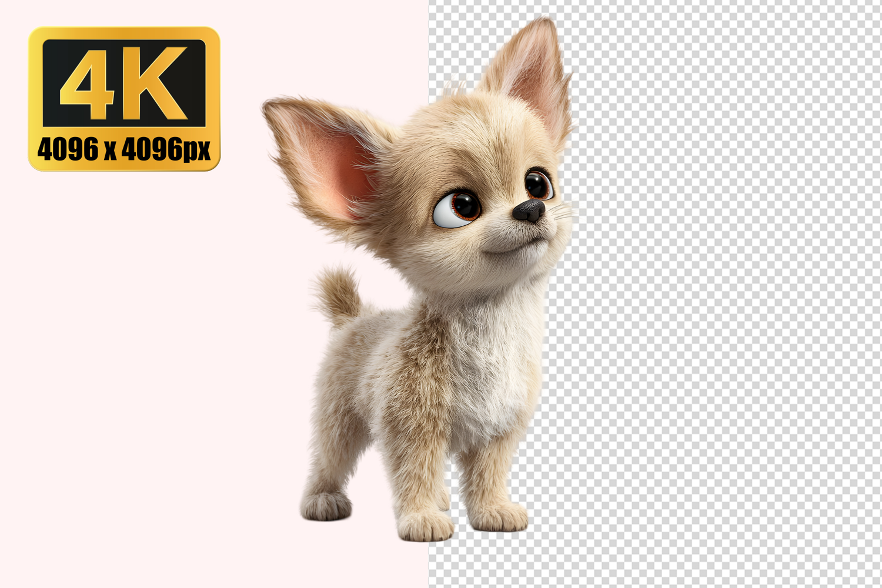882x588 pixels.
Task: Click the puppy's eye closest to the nose
Action: click(x=537, y=183)
